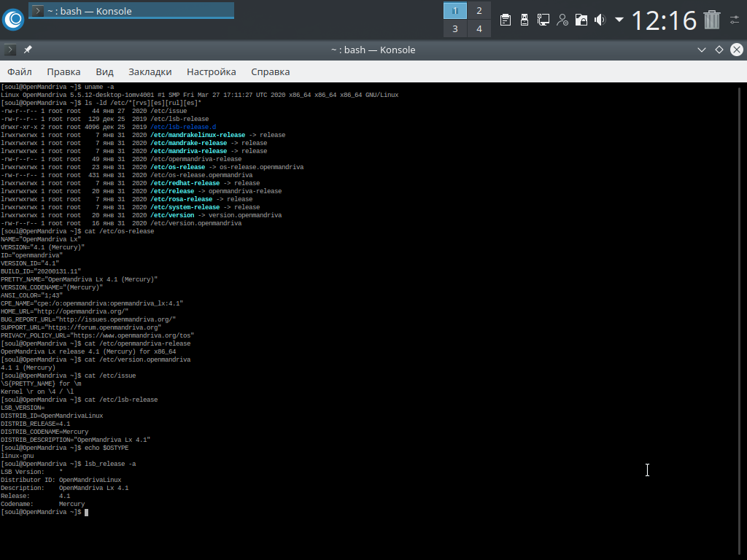
Task: Open the Правка menu
Action: [x=63, y=72]
